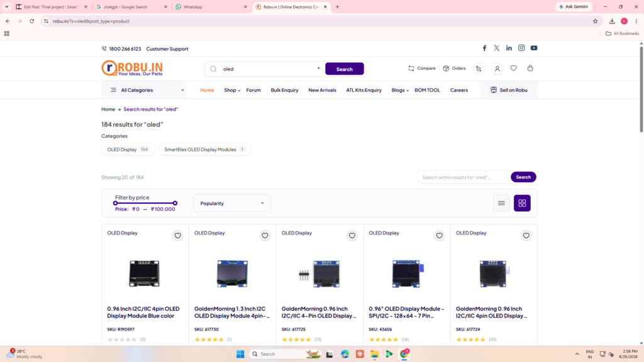Screen dimensions: 644x362
Task: Open Chrome from the taskbar
Action: pos(404,354)
